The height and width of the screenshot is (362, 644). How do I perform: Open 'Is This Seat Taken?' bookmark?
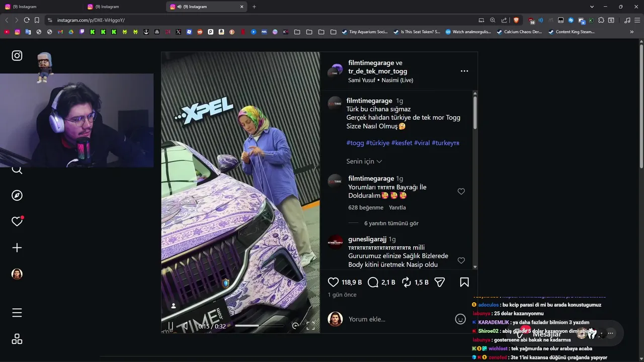[x=417, y=32]
